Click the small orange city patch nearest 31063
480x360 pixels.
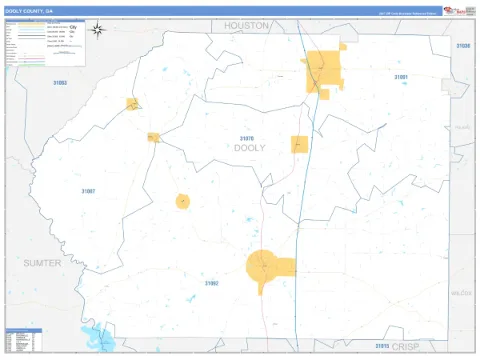[132, 104]
